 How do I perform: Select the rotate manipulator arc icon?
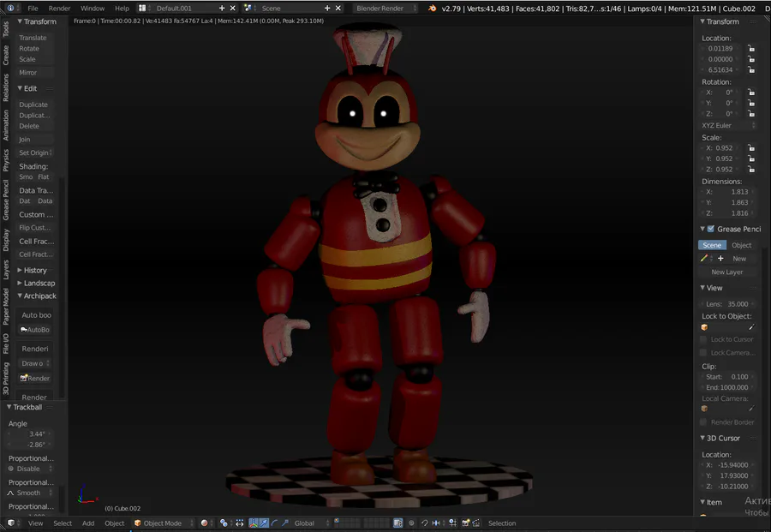(275, 523)
